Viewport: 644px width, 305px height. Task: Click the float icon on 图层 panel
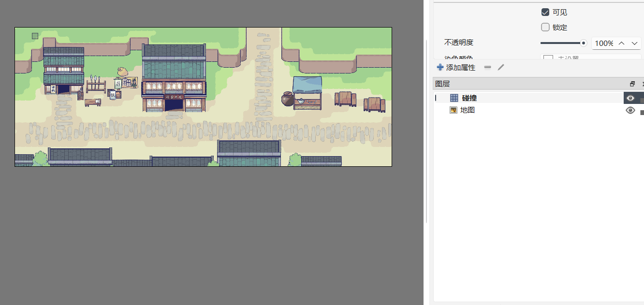point(632,84)
